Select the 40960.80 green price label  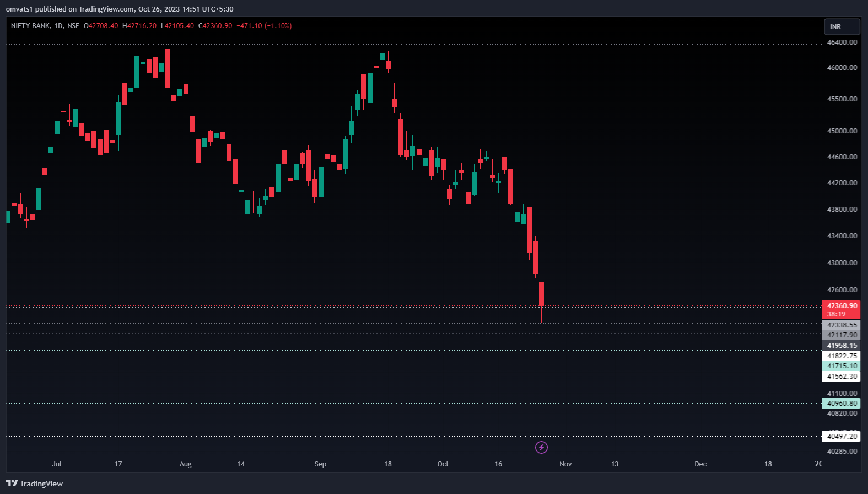[x=842, y=403]
